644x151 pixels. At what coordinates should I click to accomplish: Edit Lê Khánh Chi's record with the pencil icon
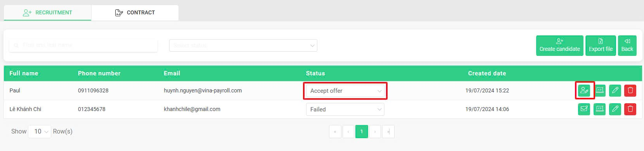tap(615, 109)
